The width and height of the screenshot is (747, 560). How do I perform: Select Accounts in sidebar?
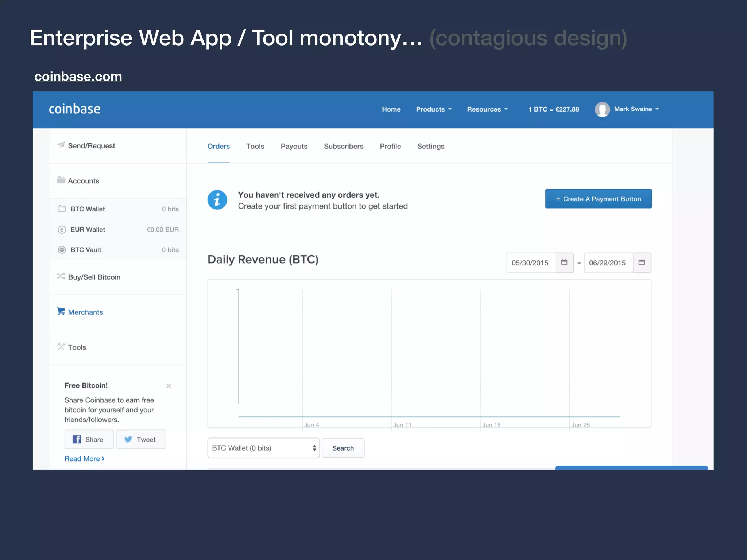pyautogui.click(x=118, y=181)
